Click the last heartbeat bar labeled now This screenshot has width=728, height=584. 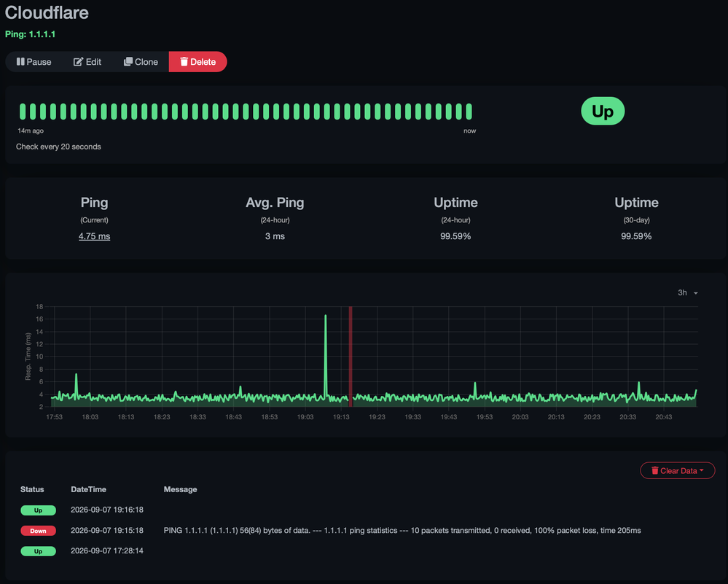click(469, 112)
